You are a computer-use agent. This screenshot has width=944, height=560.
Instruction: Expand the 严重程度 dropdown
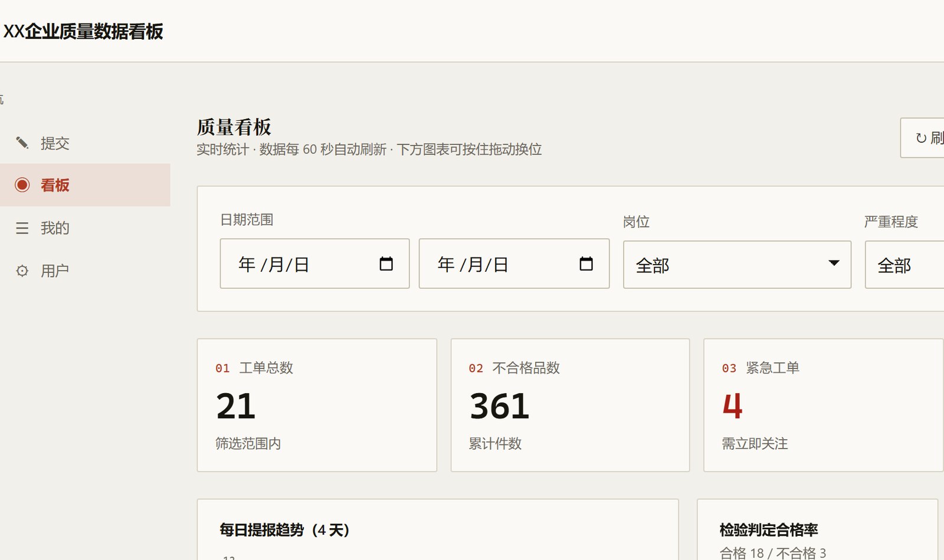click(904, 265)
